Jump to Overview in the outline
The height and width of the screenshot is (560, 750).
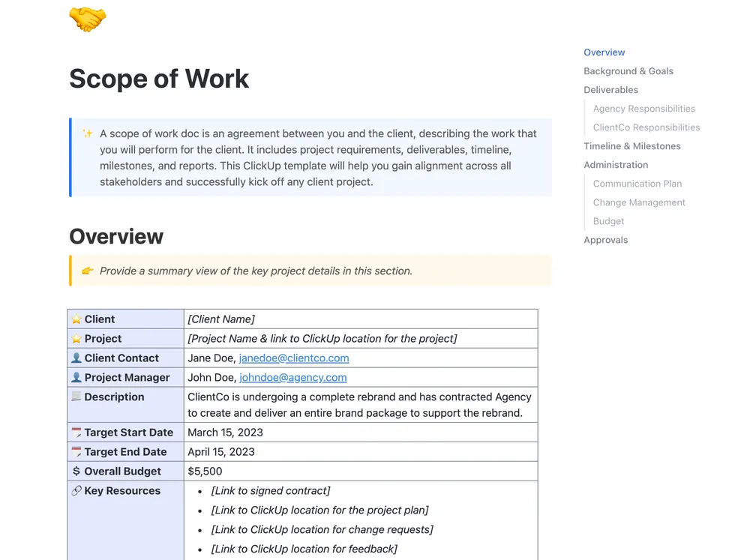pos(604,52)
